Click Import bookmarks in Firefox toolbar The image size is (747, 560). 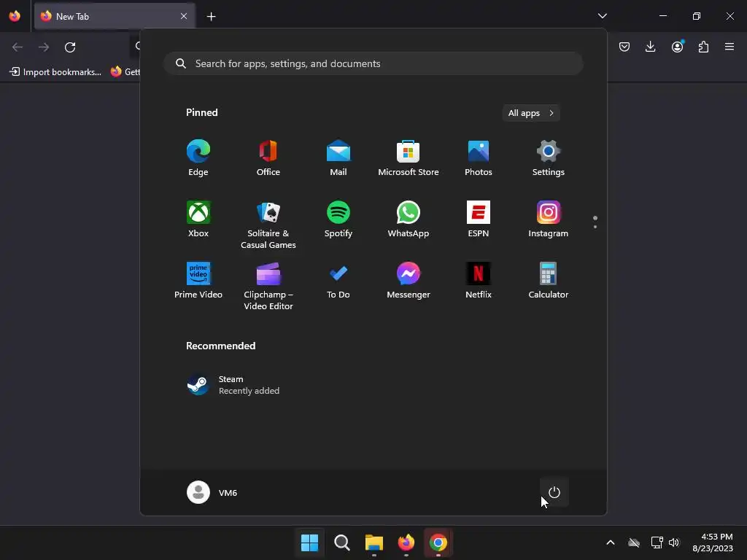55,72
